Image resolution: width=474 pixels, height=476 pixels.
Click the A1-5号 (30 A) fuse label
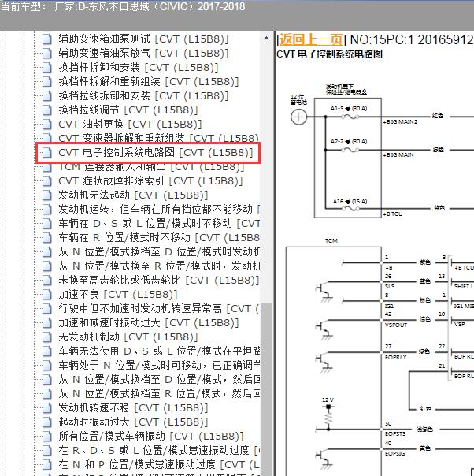coord(349,109)
